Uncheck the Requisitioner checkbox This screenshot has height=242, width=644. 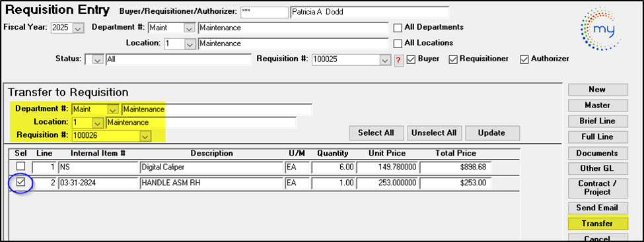coord(452,59)
